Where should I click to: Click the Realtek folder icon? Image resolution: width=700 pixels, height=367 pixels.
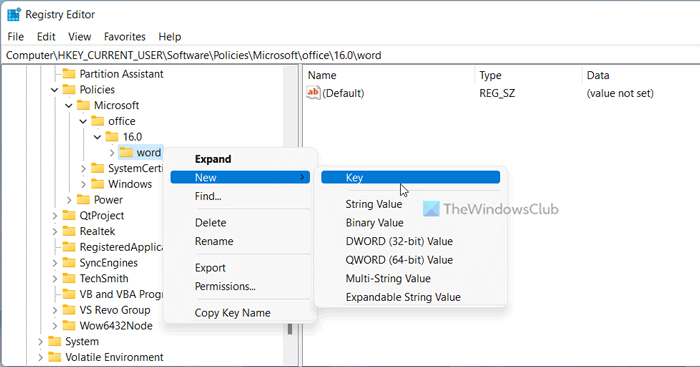coord(69,231)
